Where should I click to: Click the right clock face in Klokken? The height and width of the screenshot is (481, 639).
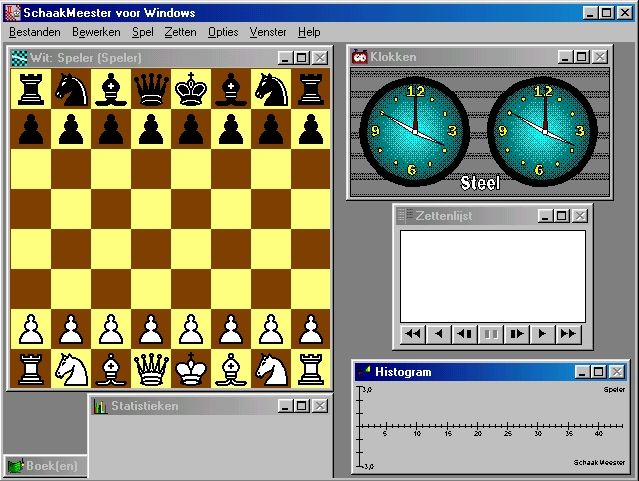pyautogui.click(x=542, y=131)
